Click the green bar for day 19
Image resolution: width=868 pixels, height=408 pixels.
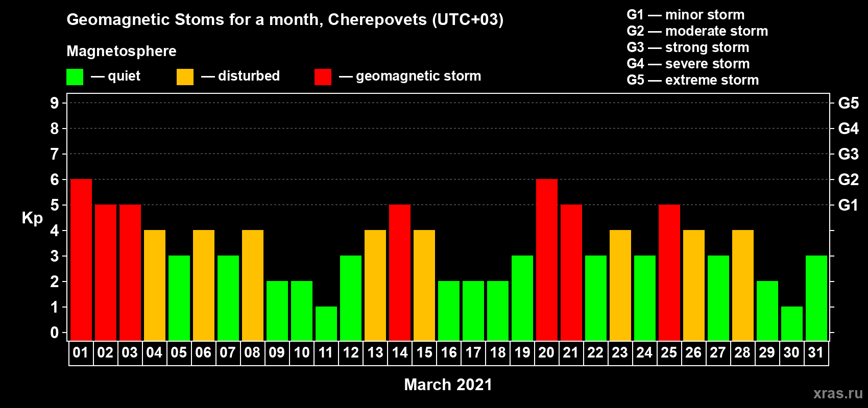[x=522, y=298]
